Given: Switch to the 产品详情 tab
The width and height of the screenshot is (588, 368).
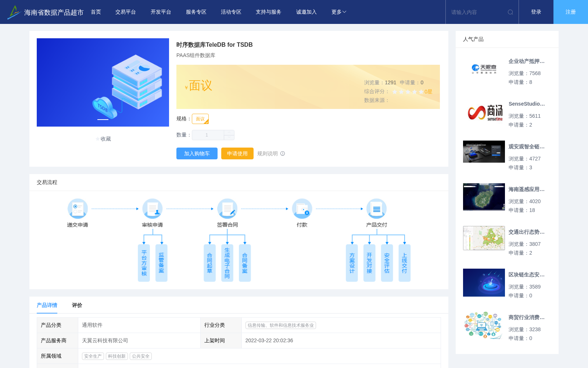Looking at the screenshot, I should 47,305.
